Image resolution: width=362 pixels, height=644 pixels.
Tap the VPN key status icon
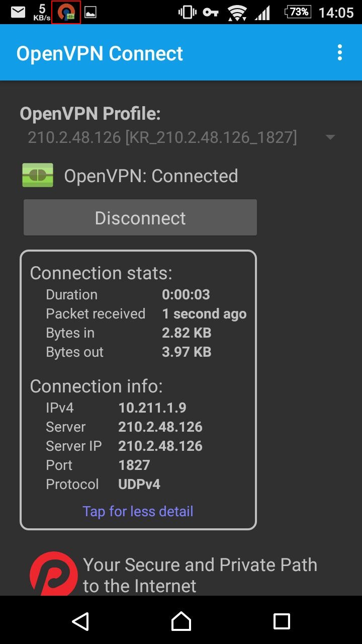tap(211, 12)
